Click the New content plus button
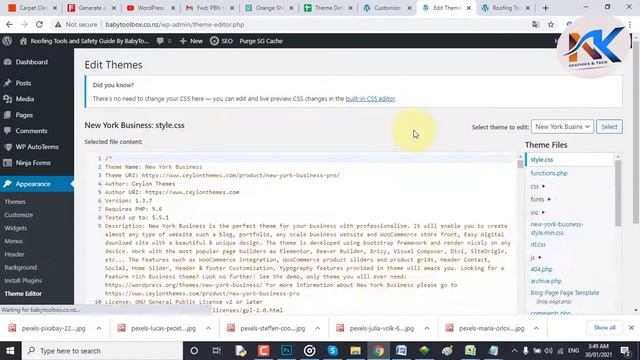 click(x=191, y=41)
